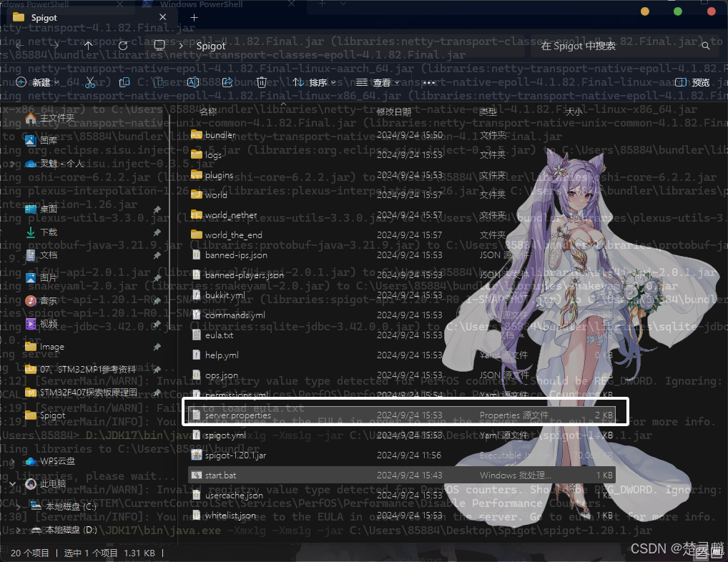Select the world_nether folder
The height and width of the screenshot is (562, 728).
(x=402, y=215)
